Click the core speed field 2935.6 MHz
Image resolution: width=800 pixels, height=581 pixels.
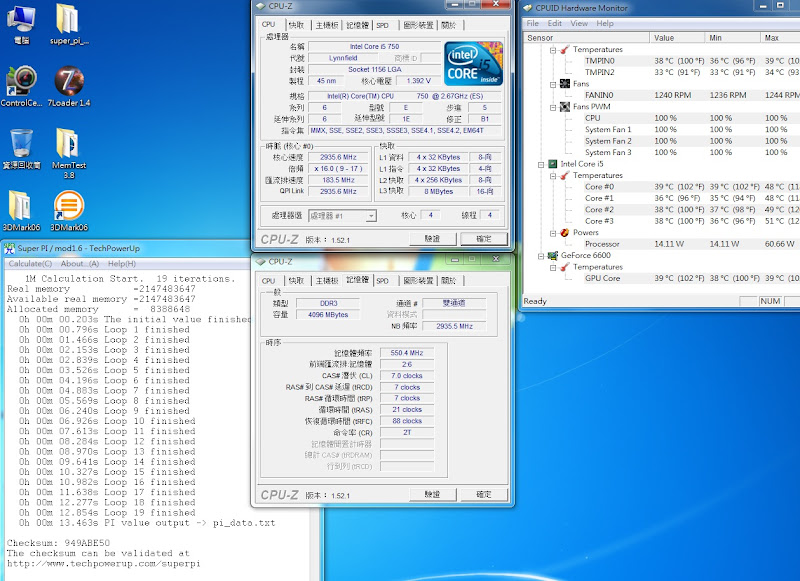pos(338,158)
